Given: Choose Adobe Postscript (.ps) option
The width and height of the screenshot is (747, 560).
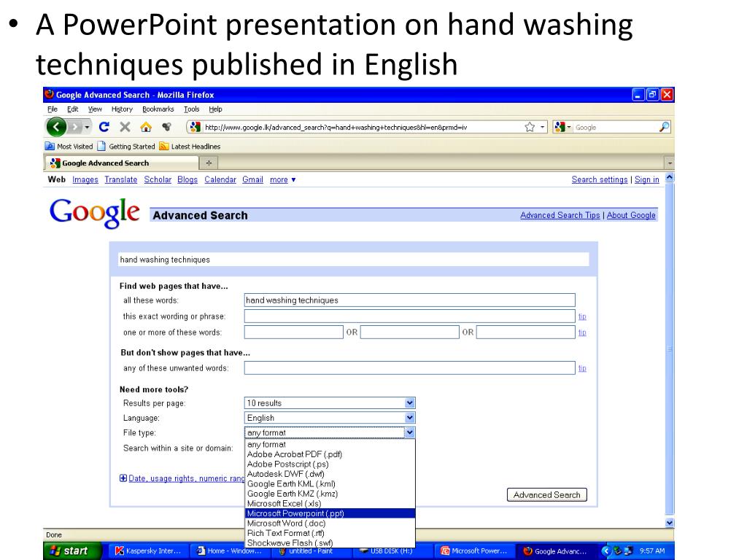Looking at the screenshot, I should (x=330, y=464).
